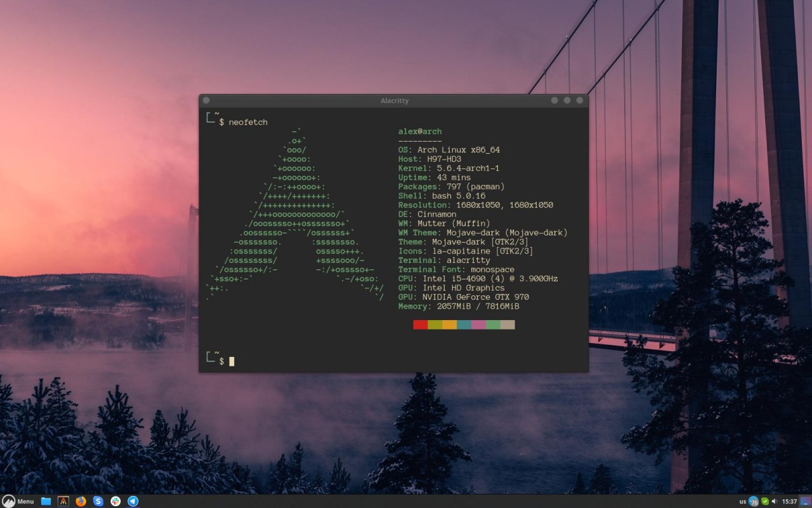Close the Alacritty window
The image size is (812, 508).
(x=579, y=100)
